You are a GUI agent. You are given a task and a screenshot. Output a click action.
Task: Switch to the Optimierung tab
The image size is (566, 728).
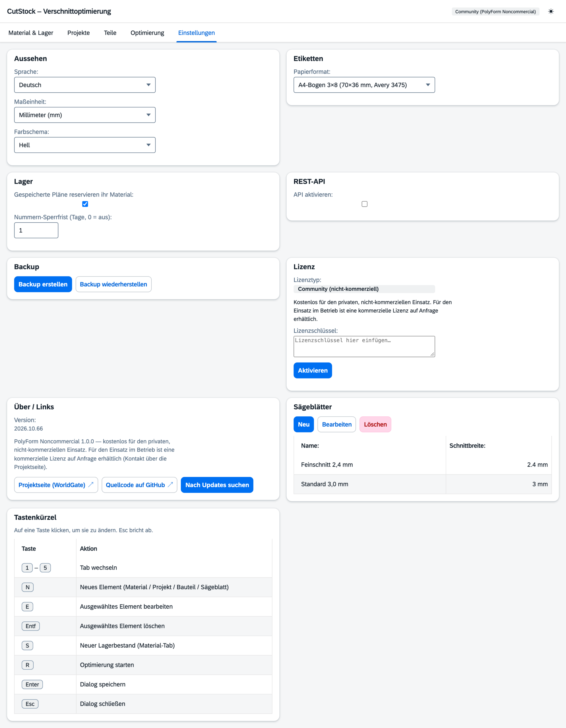[147, 33]
